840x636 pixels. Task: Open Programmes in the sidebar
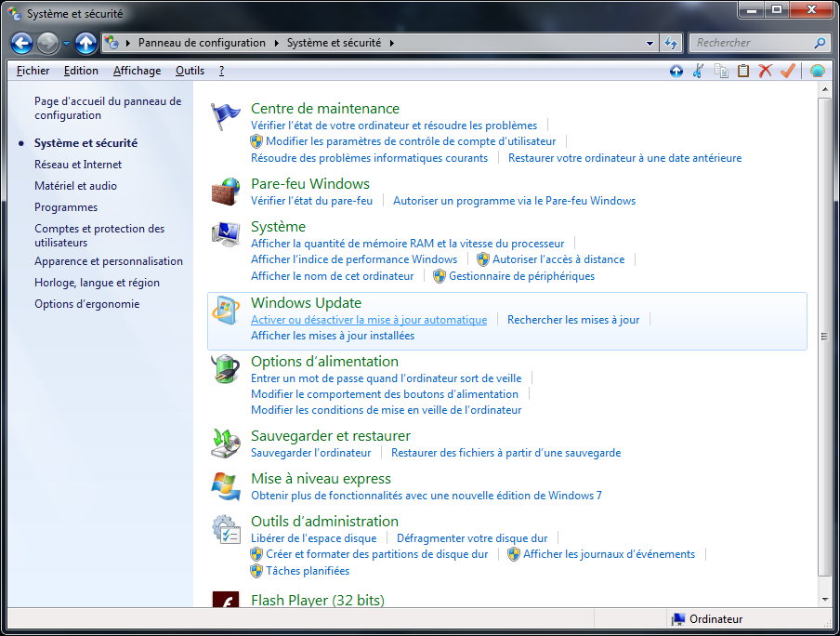[66, 207]
